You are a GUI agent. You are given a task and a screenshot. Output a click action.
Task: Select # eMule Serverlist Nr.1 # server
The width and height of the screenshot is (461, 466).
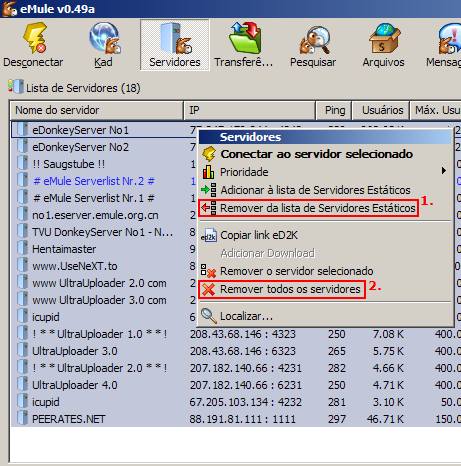pyautogui.click(x=104, y=198)
